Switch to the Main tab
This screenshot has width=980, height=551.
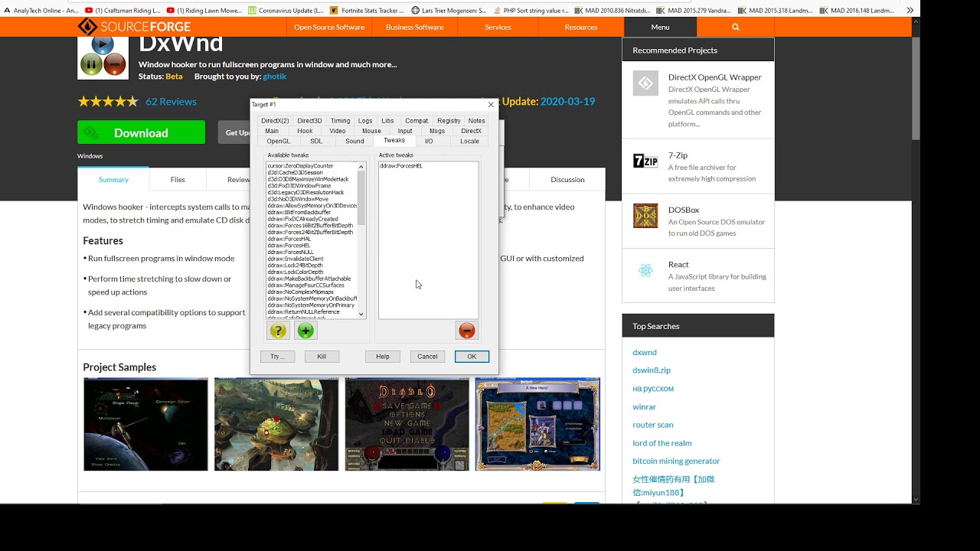[x=272, y=131]
